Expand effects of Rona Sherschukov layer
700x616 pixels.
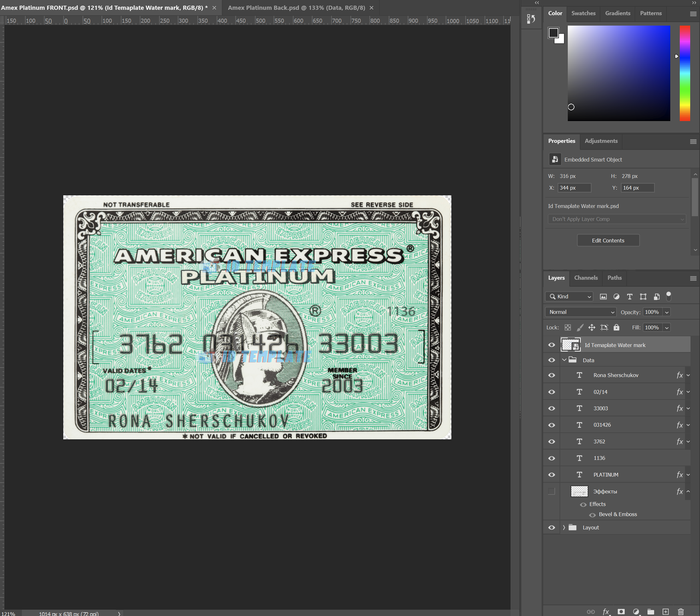pos(688,375)
